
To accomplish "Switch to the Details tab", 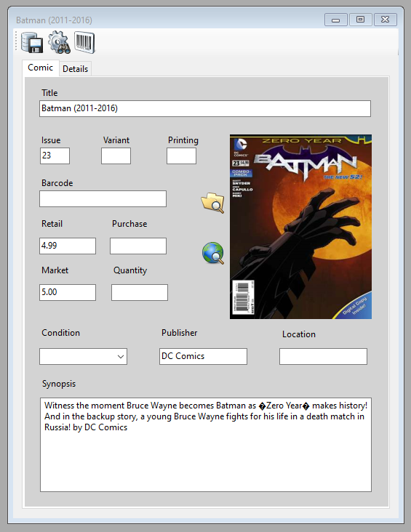I will coord(75,69).
